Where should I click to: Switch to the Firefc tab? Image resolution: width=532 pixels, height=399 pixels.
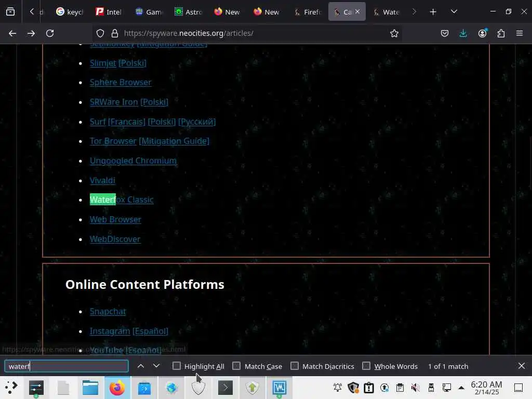308,12
